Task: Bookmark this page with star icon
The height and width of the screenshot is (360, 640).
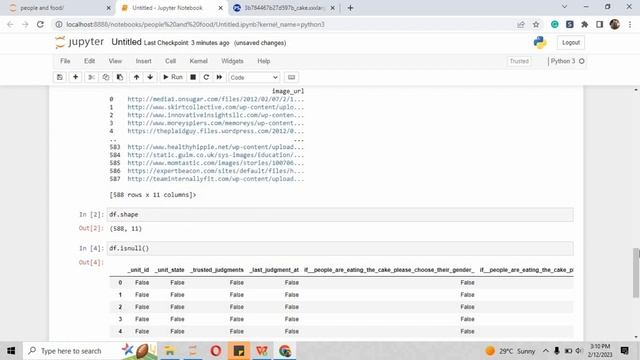Action: click(x=536, y=24)
